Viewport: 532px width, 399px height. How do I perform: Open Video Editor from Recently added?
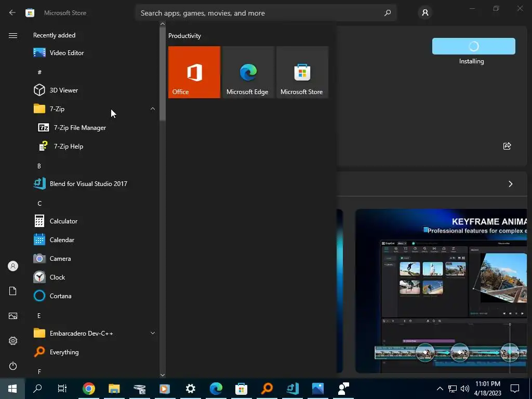coord(95,53)
